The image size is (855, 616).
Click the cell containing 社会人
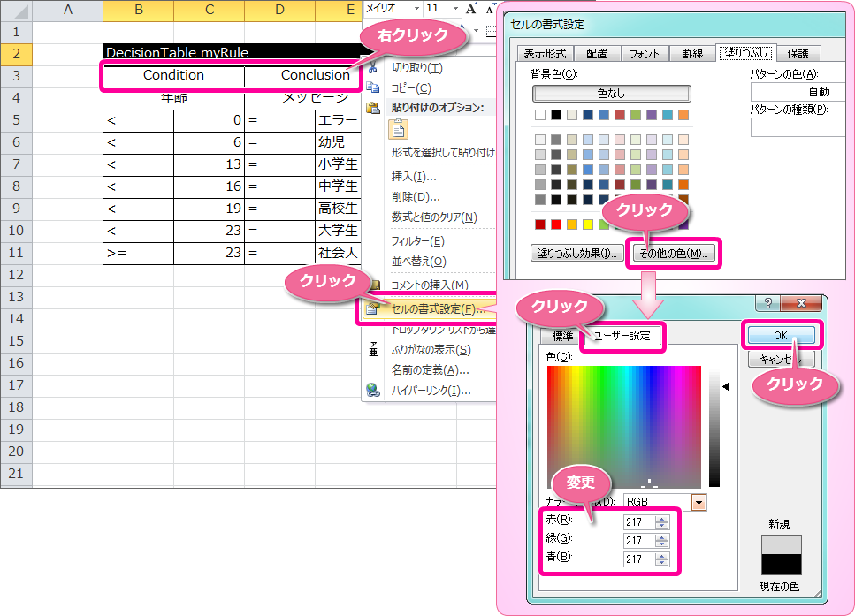coord(338,253)
